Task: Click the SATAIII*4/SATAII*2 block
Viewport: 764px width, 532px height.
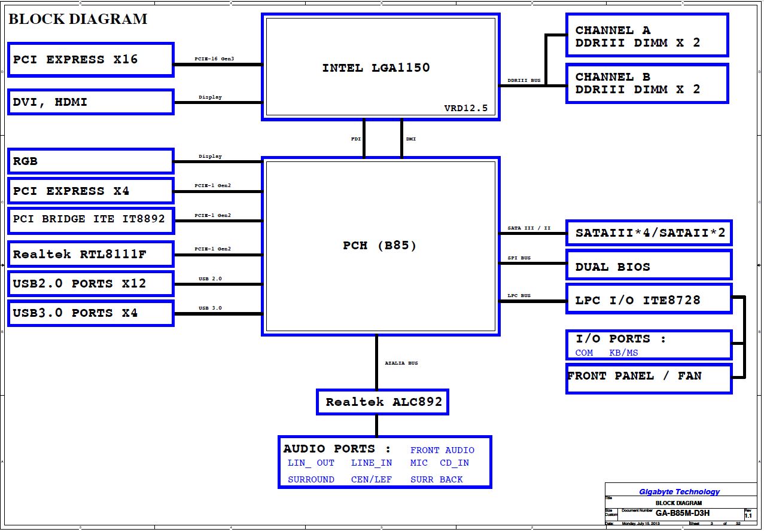Action: click(x=649, y=233)
